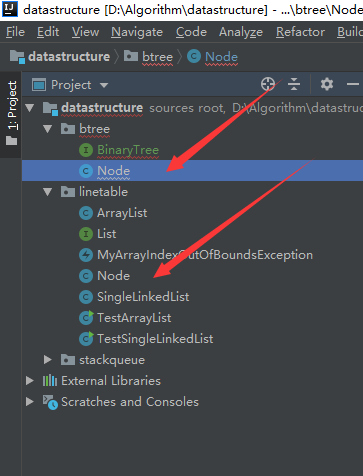Click the stackqueue folder icon
The height and width of the screenshot is (476, 363).
[x=68, y=360]
